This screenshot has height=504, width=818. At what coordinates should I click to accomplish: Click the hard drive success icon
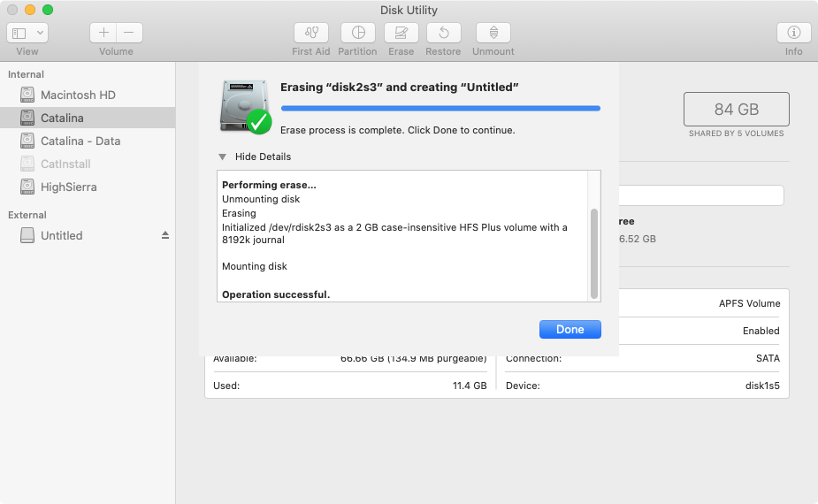pyautogui.click(x=245, y=107)
